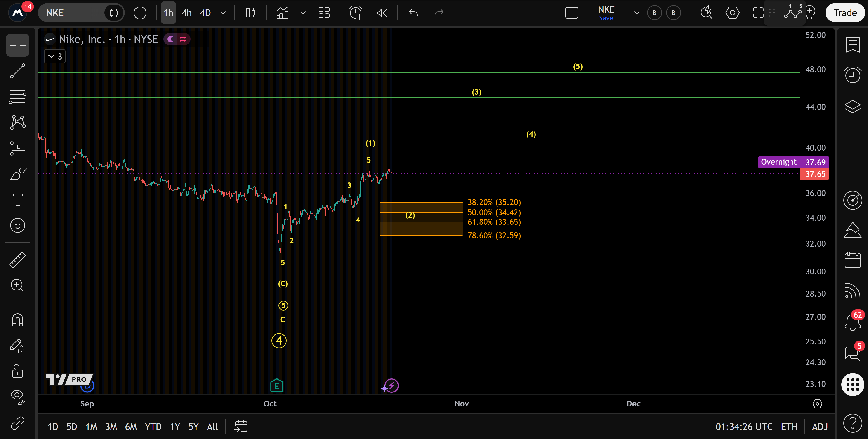Screen dimensions: 868x439
Task: Select the crosshair cursor tool
Action: [x=18, y=45]
